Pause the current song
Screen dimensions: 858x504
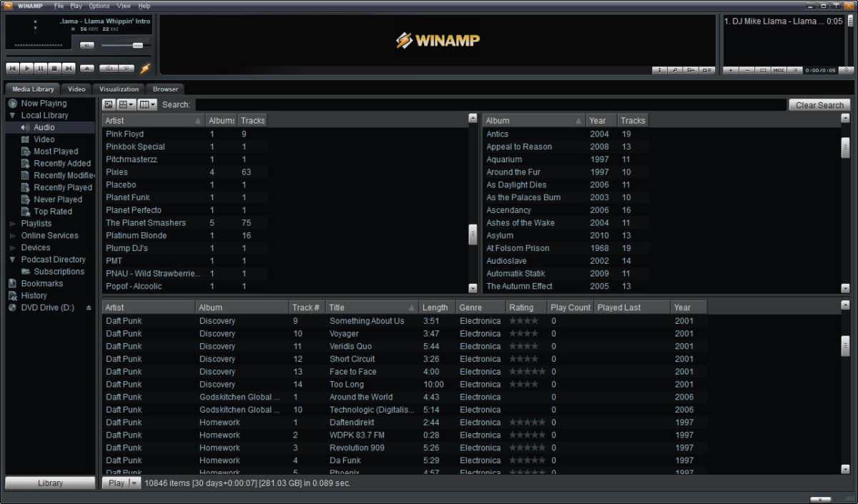41,68
